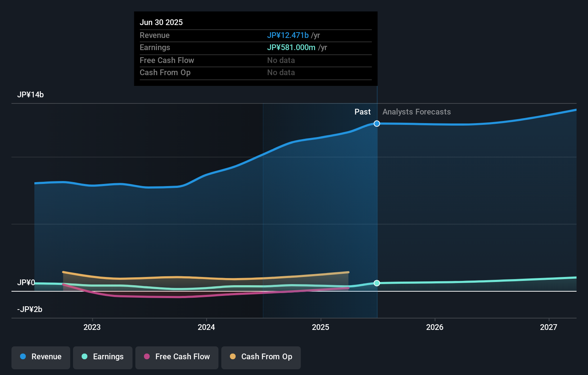Toggle the Earnings series legend button
Image resolution: width=588 pixels, height=375 pixels.
click(x=103, y=357)
